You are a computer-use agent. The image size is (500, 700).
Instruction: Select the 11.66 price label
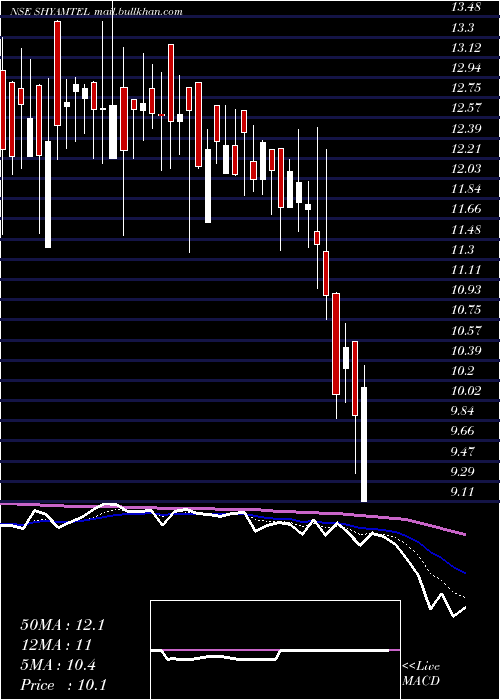(x=466, y=209)
